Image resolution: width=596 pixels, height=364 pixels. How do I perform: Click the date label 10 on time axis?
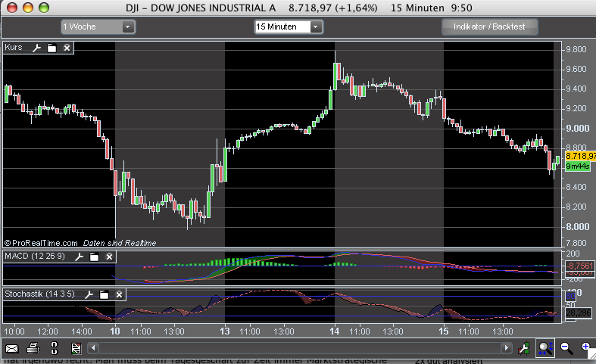[115, 331]
